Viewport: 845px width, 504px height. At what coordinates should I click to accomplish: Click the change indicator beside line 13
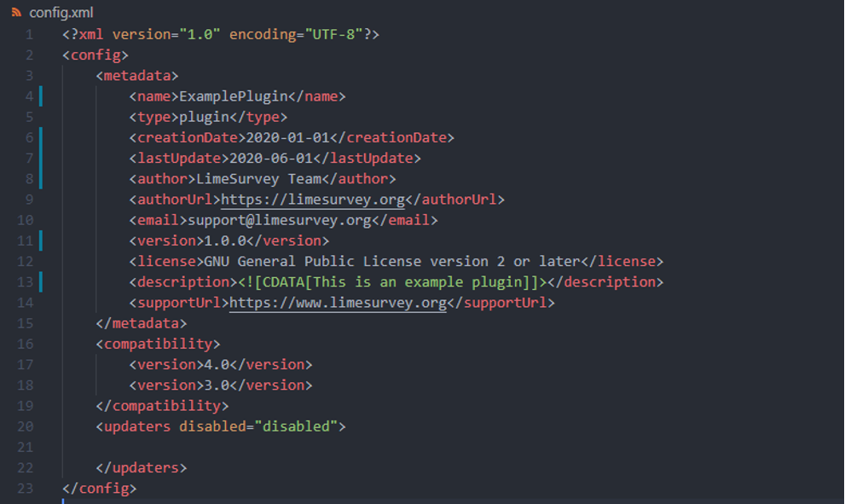[40, 281]
